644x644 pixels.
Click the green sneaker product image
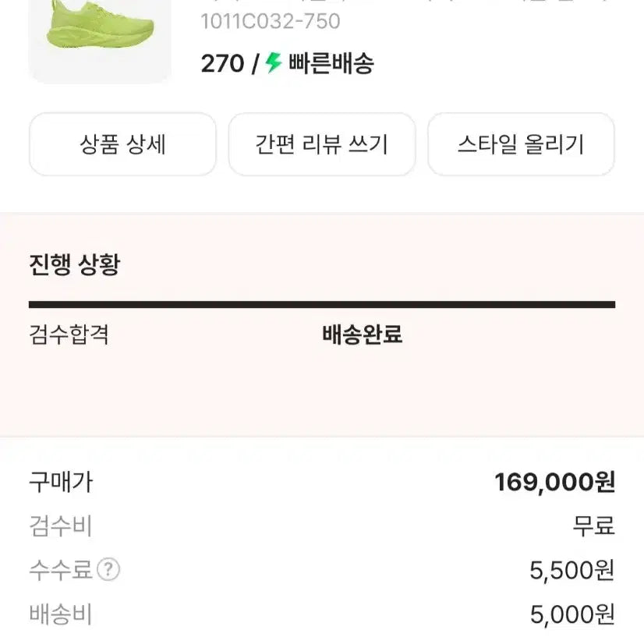(x=100, y=39)
